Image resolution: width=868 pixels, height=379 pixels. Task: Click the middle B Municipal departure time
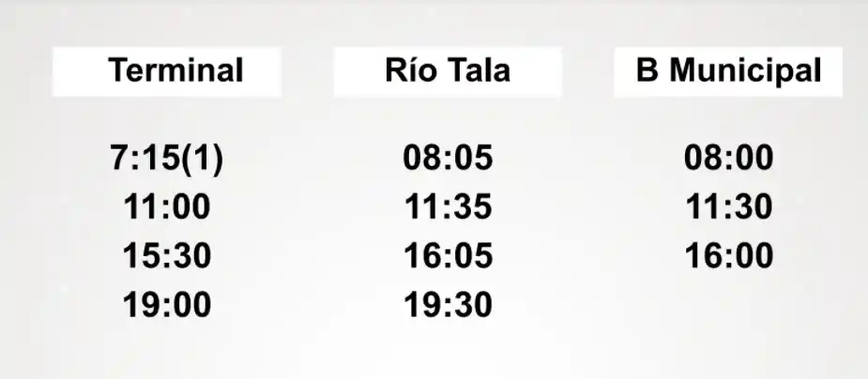[x=729, y=207]
